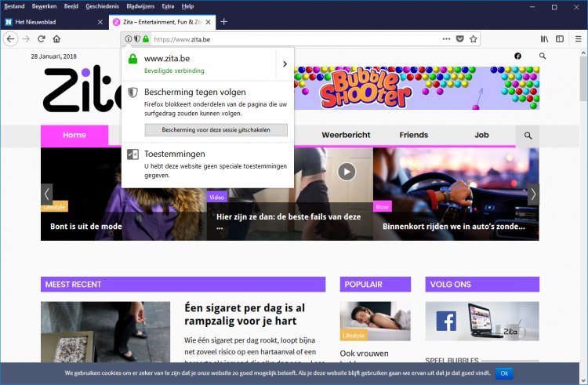Click the URL address field
Screen dimensions: 588x385
point(296,39)
